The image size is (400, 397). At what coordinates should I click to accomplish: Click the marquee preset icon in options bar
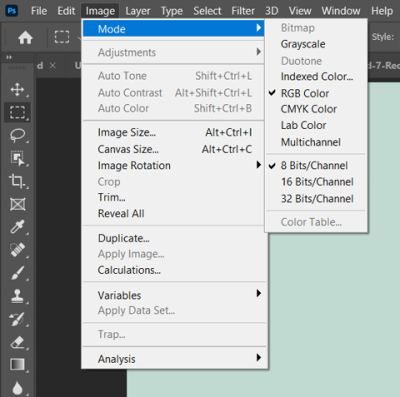(62, 37)
